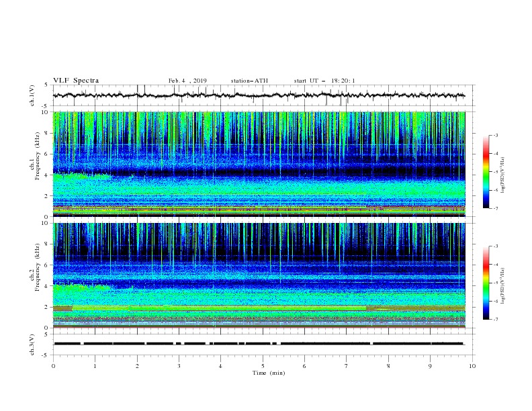
Task: Click inside the ch.2 spectrogram panel
Action: [259, 275]
